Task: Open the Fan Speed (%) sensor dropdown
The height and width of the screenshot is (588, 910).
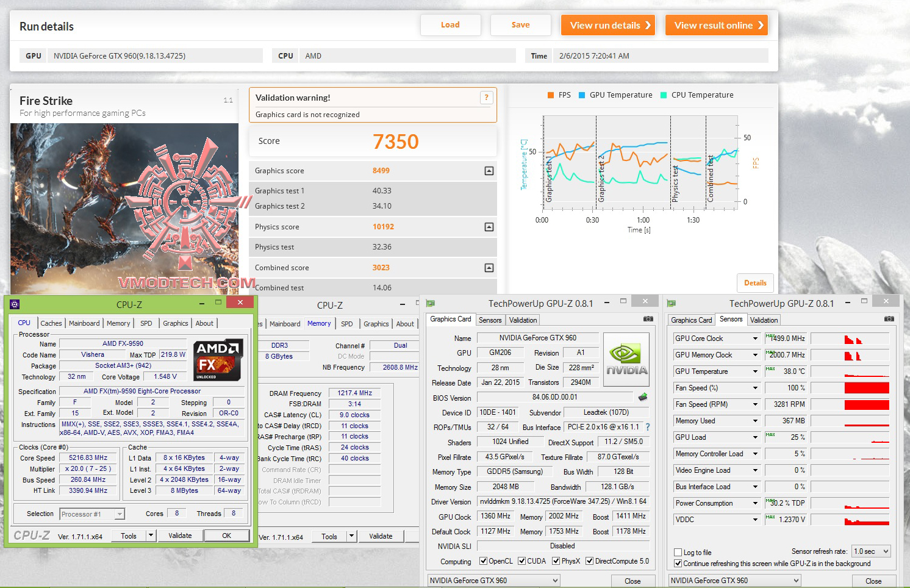Action: 755,388
